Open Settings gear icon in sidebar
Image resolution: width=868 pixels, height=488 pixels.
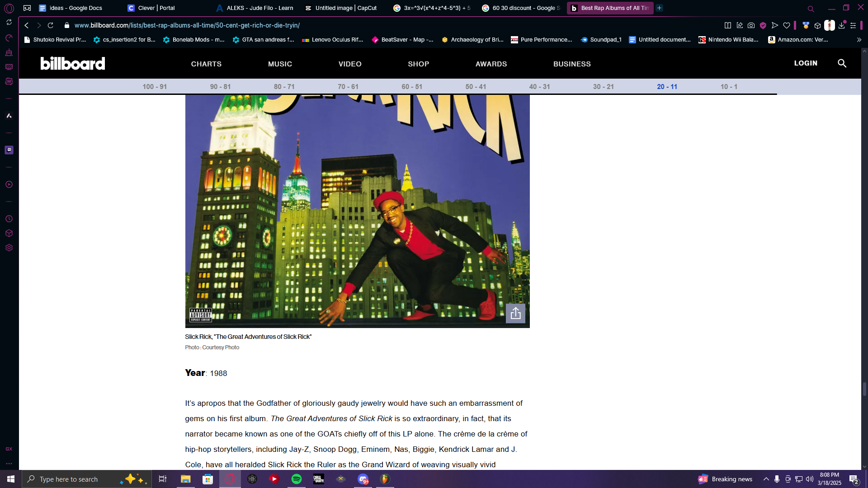coord(9,248)
